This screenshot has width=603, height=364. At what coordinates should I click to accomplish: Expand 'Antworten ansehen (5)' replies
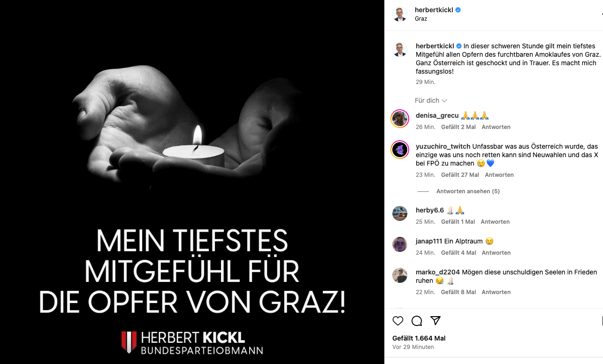pyautogui.click(x=468, y=191)
